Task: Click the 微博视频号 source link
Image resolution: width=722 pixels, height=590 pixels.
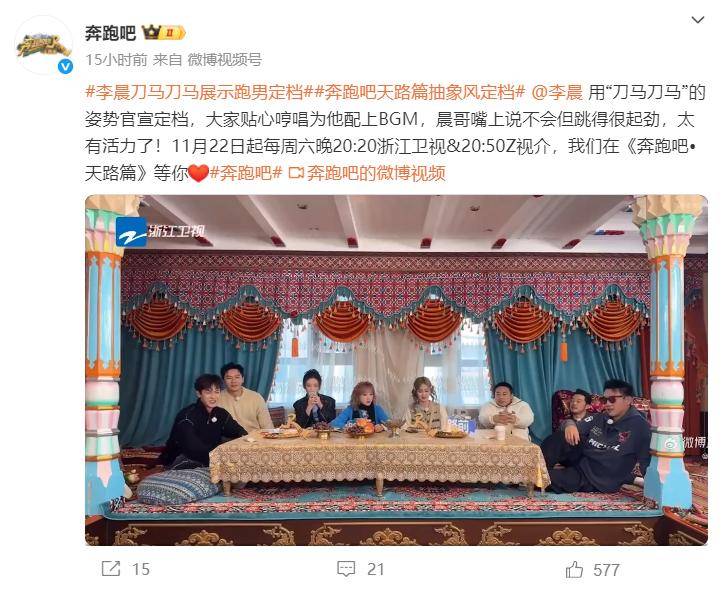Action: coord(225,59)
